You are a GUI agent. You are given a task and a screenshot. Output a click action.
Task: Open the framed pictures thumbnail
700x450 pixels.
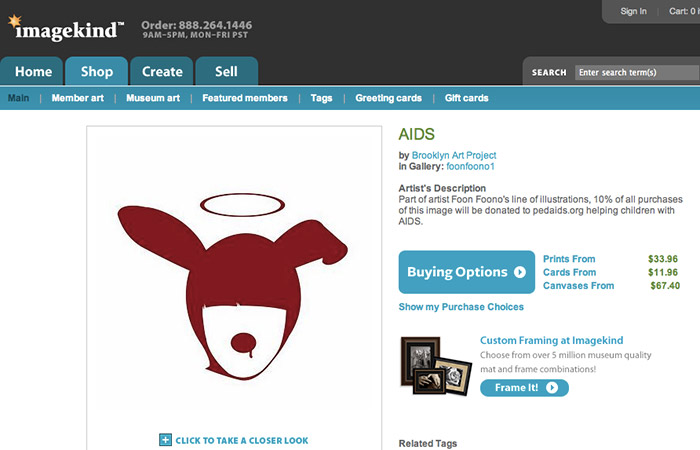tap(436, 366)
